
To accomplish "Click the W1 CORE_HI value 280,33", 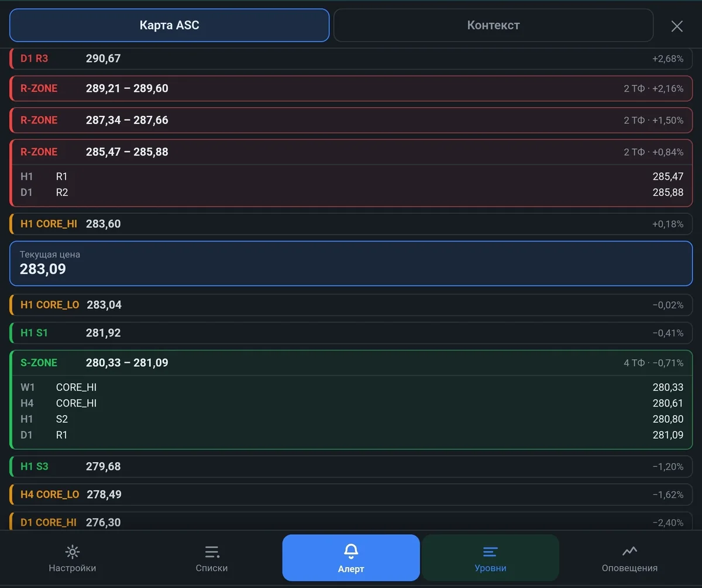I will pyautogui.click(x=668, y=387).
